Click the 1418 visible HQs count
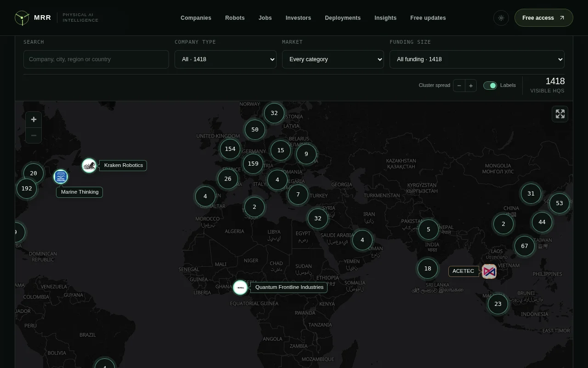Screen dimensions: 588x368 [555, 81]
